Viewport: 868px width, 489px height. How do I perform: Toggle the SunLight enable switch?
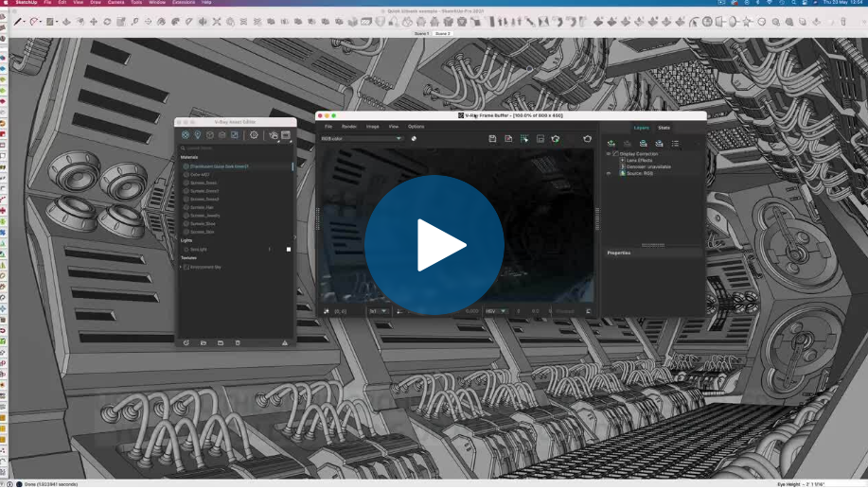[x=289, y=250]
